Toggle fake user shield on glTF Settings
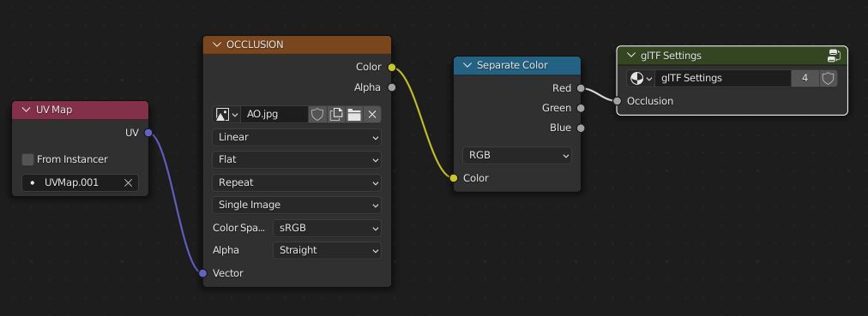 pyautogui.click(x=828, y=79)
